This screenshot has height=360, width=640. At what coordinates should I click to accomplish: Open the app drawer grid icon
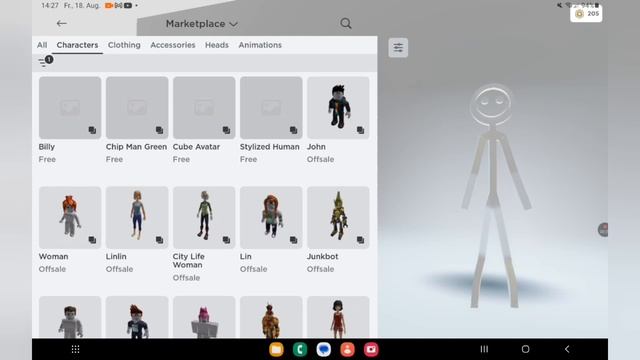(x=76, y=349)
